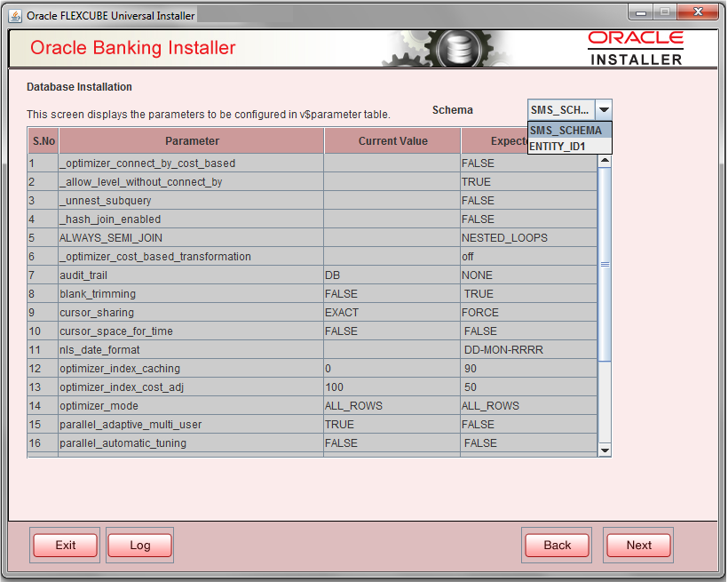The height and width of the screenshot is (582, 728).
Task: Click the Log button
Action: (x=138, y=545)
